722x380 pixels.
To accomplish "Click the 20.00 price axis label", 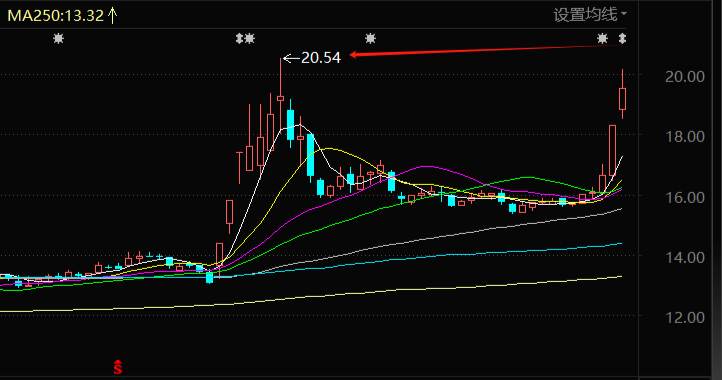I will pos(685,76).
